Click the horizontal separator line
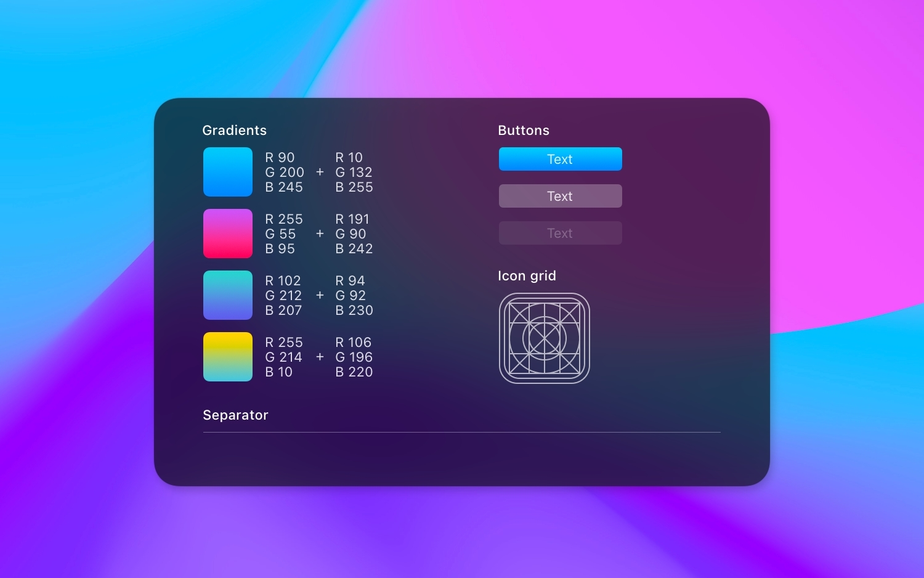 pos(461,433)
